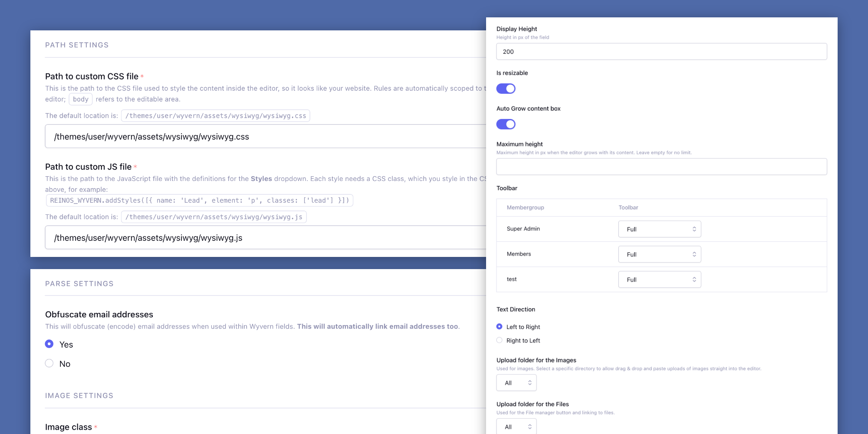Click the Maximum height input field
Viewport: 868px width, 434px height.
point(661,167)
